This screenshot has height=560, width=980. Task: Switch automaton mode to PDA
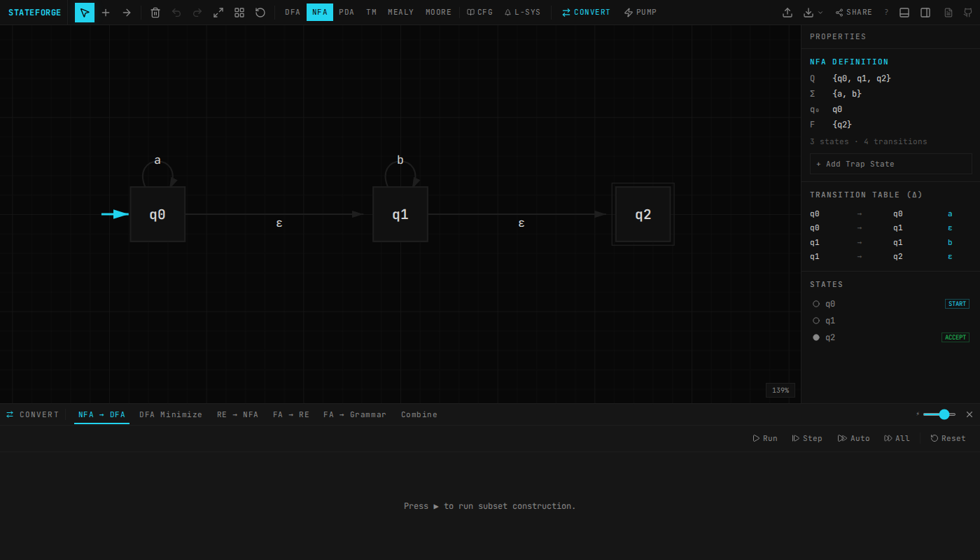tap(346, 13)
